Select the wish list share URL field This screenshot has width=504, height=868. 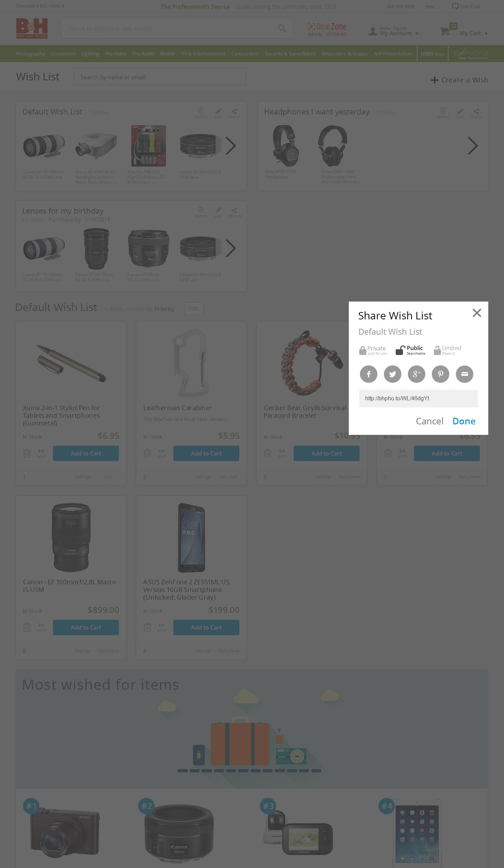coord(419,399)
